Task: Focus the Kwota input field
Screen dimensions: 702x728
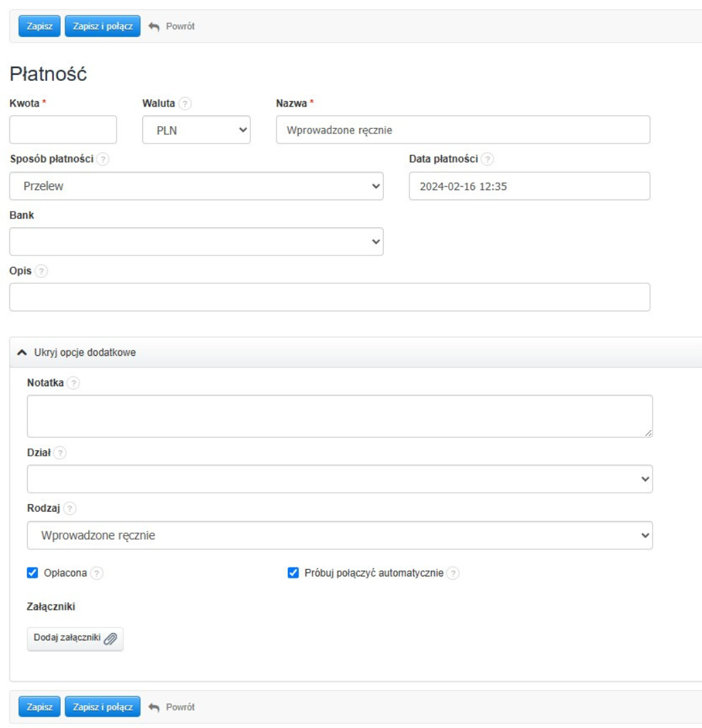Action: [63, 130]
